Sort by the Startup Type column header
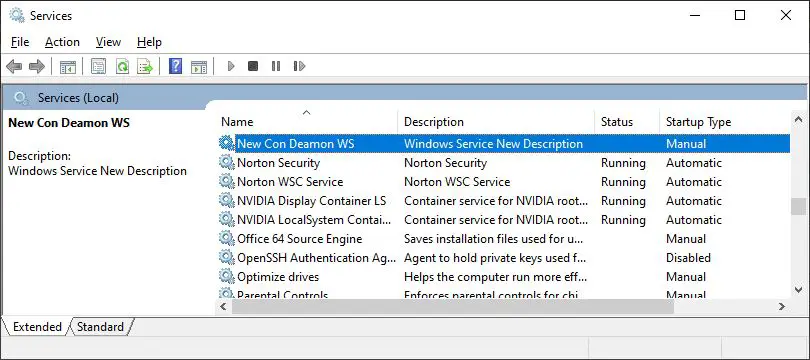This screenshot has height=360, width=810. (724, 122)
